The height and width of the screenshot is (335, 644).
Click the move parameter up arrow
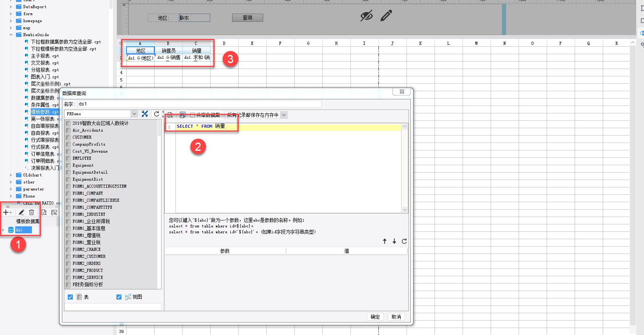pyautogui.click(x=385, y=241)
